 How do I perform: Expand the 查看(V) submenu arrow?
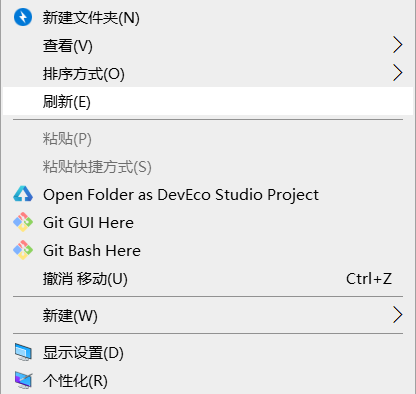point(397,45)
